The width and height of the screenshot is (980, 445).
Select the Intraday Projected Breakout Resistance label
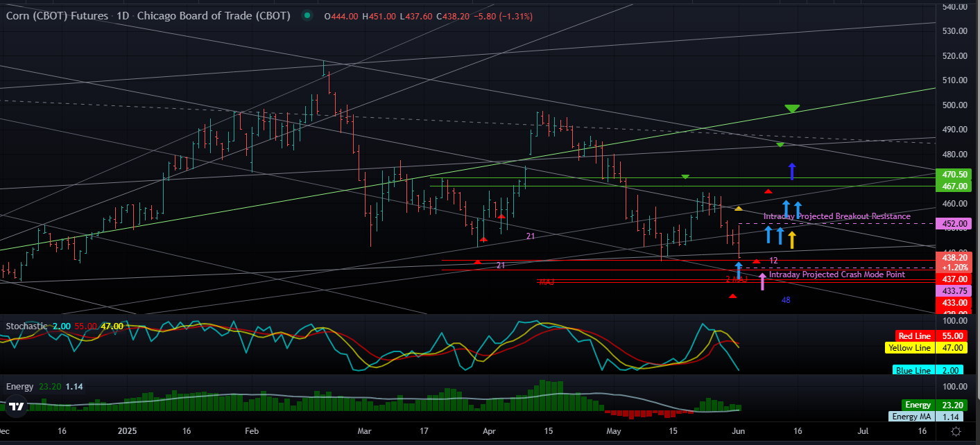pyautogui.click(x=836, y=216)
